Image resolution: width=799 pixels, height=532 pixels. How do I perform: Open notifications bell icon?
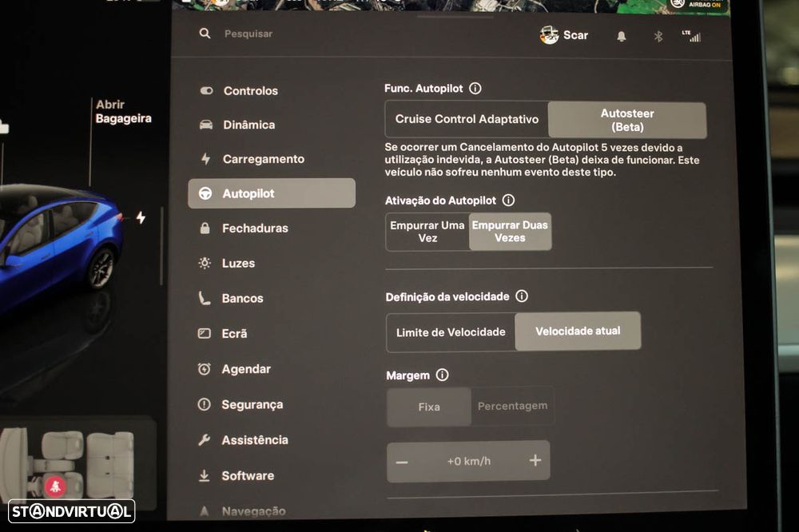point(621,36)
